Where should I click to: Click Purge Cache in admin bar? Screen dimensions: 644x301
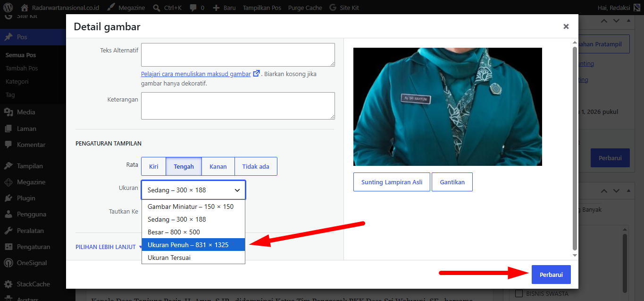pos(305,8)
